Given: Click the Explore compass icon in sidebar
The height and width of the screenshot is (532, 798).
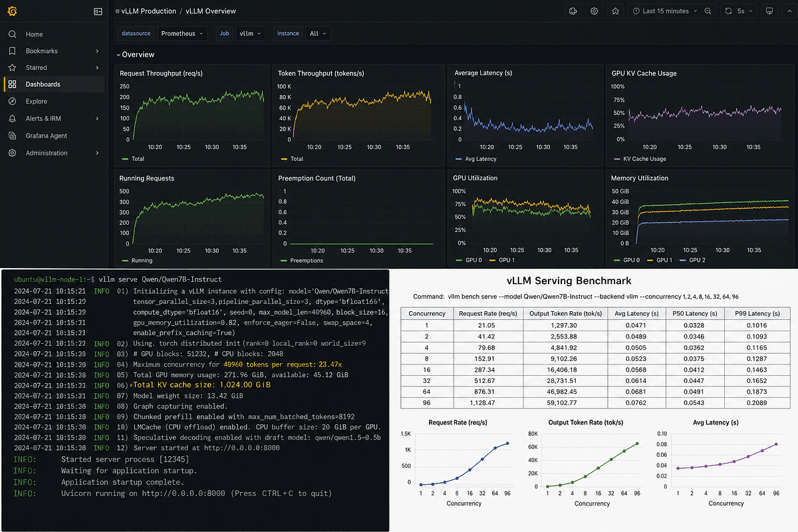Looking at the screenshot, I should tap(13, 102).
